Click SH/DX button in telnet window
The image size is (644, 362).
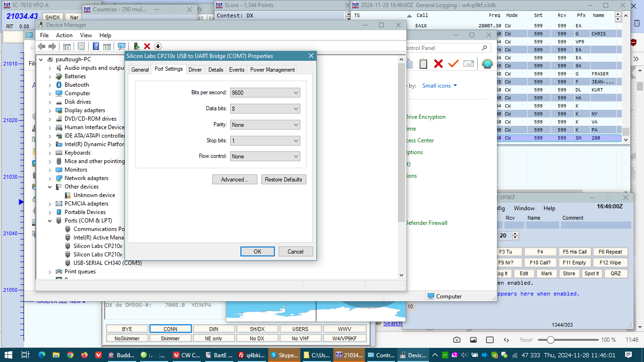[x=257, y=329]
